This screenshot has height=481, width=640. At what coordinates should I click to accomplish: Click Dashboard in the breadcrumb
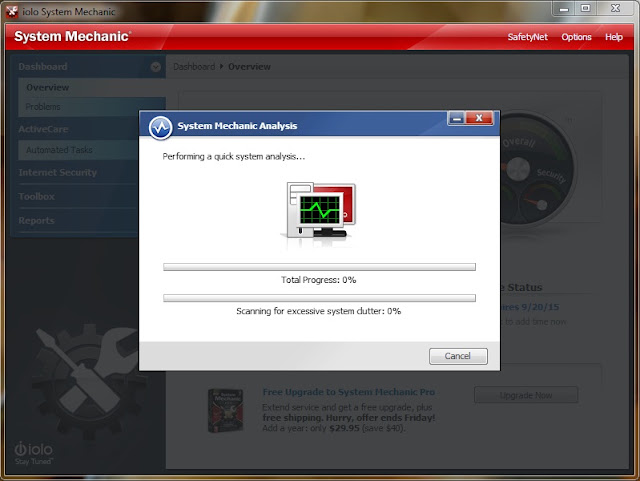[x=194, y=67]
